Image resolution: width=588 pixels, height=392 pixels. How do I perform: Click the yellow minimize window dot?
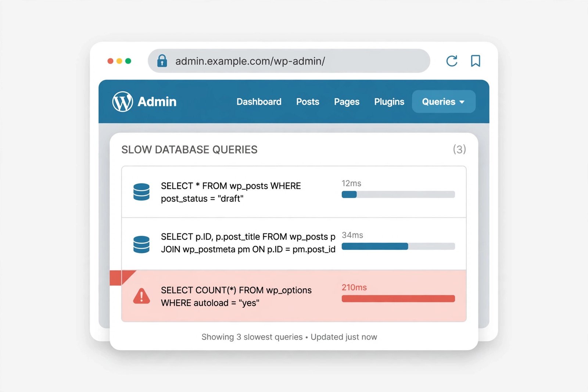click(119, 61)
